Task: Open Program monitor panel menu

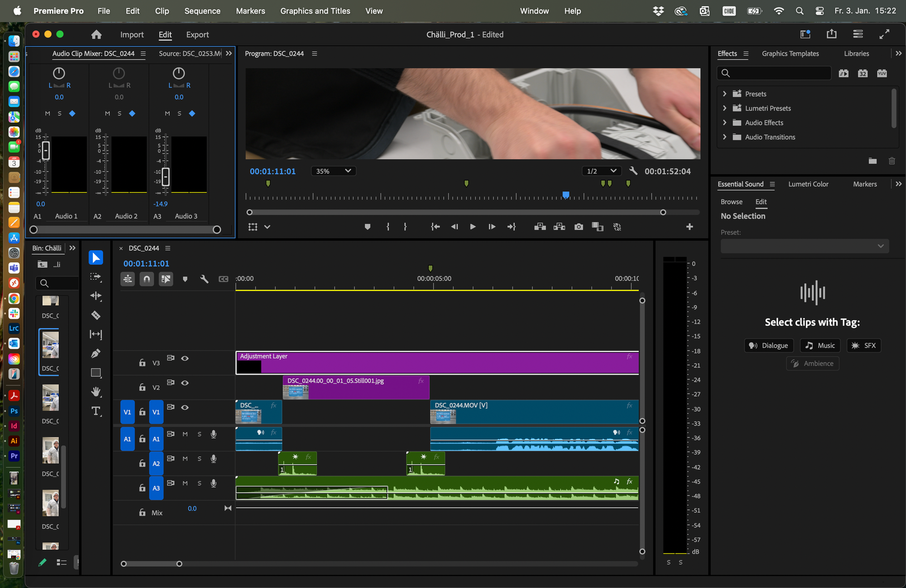Action: pos(315,54)
